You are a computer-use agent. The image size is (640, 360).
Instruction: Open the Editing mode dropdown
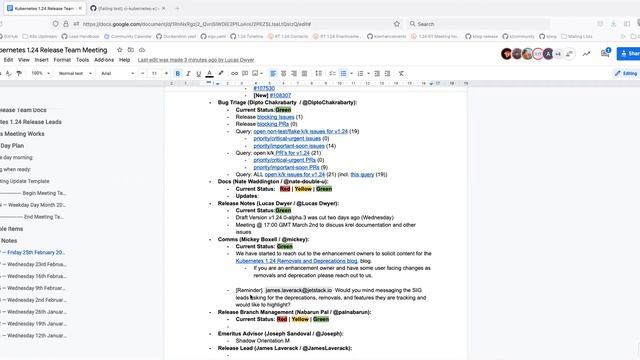coord(626,73)
